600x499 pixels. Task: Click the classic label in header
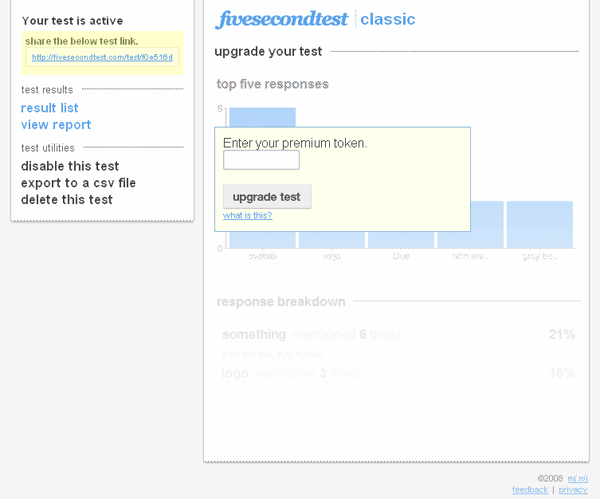[388, 19]
